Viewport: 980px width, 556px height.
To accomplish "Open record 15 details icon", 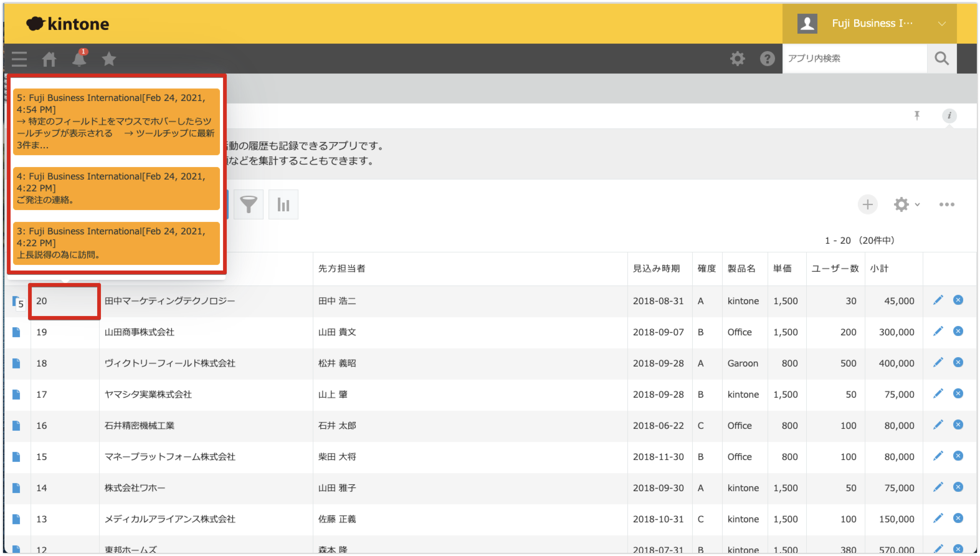I will pyautogui.click(x=16, y=457).
